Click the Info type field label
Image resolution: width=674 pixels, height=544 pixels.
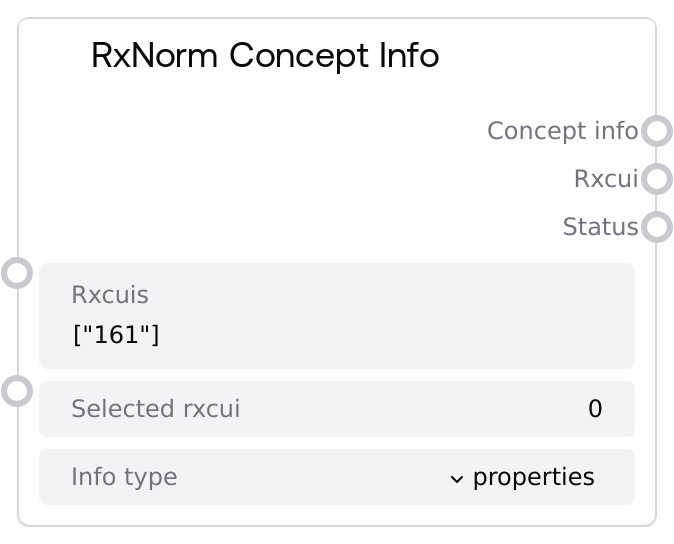point(124,478)
